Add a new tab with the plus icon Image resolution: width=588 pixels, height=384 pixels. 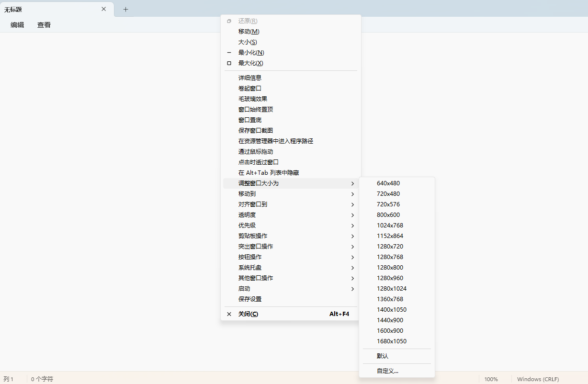click(125, 9)
